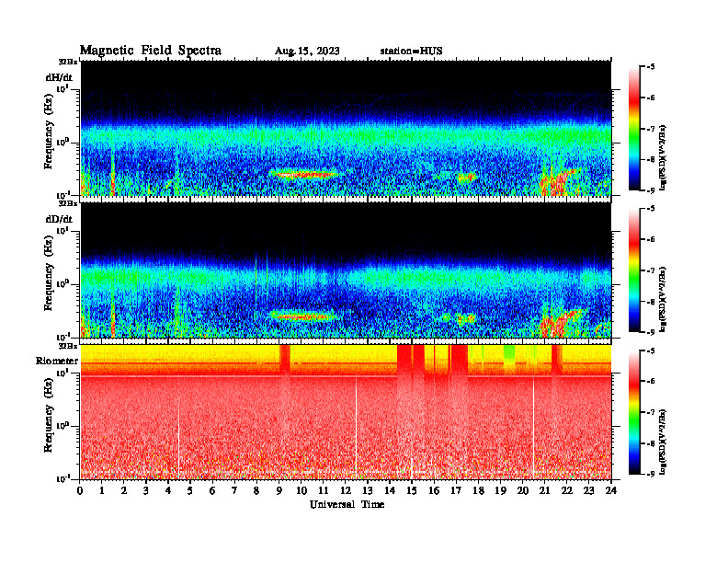Click hour "21" on the time axis
The height and width of the screenshot is (563, 728).
(544, 490)
